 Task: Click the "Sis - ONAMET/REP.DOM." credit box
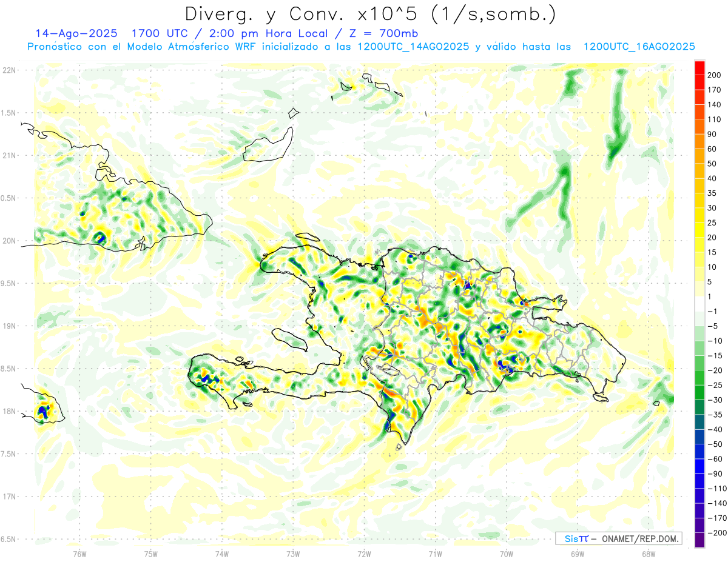(x=618, y=538)
